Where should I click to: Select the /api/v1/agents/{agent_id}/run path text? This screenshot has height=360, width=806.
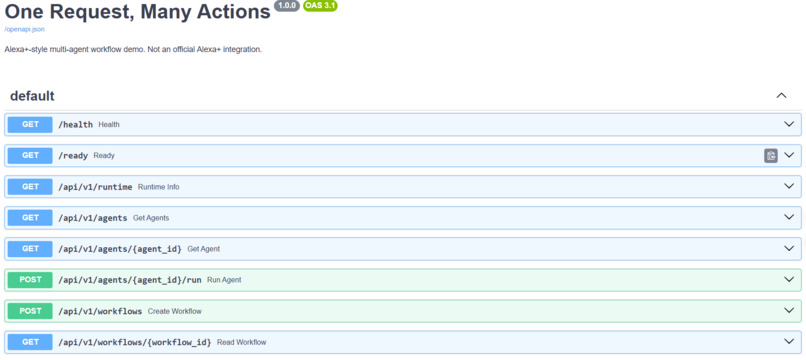click(x=130, y=280)
